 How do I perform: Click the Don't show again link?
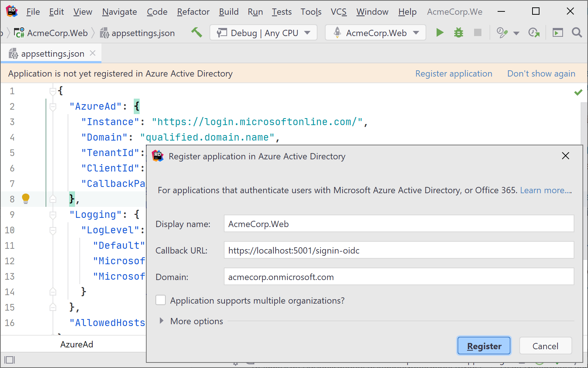pos(541,74)
